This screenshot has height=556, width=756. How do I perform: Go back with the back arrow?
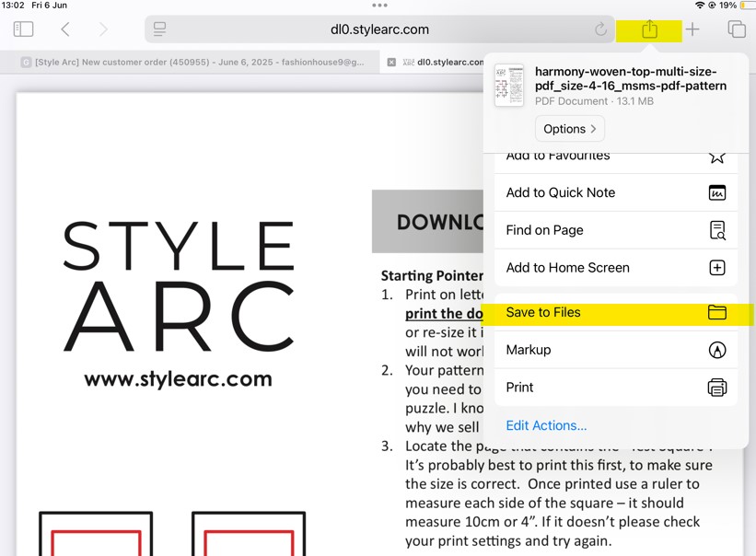65,29
